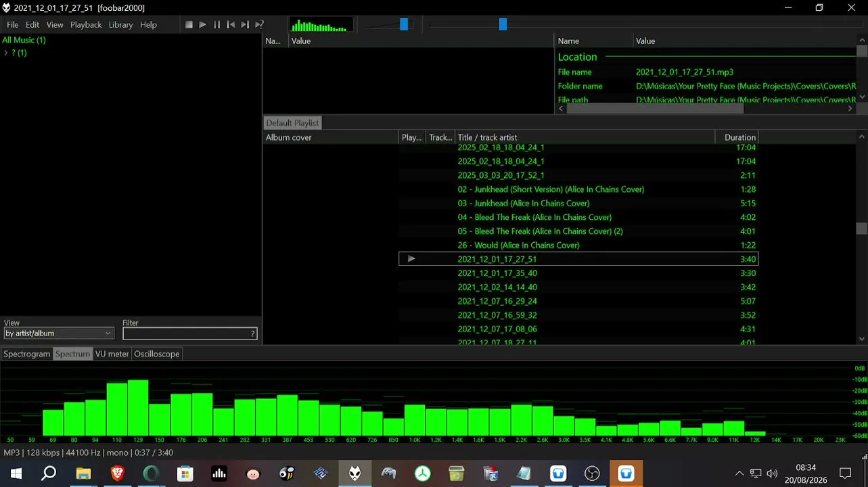Viewport: 868px width, 487px height.
Task: Select the Spectrum tab
Action: [x=72, y=354]
